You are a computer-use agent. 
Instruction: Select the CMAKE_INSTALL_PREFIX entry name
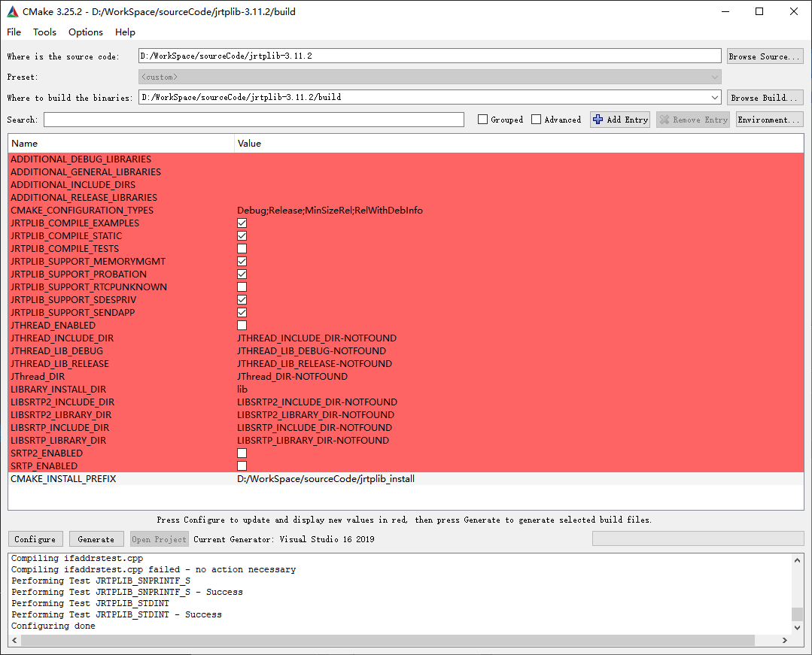click(x=63, y=478)
